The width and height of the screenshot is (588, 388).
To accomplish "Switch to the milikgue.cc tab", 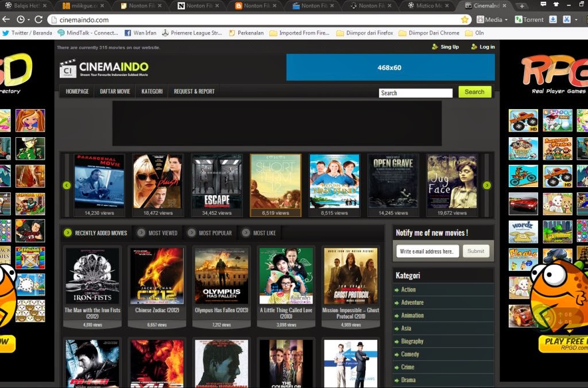I will [83, 6].
